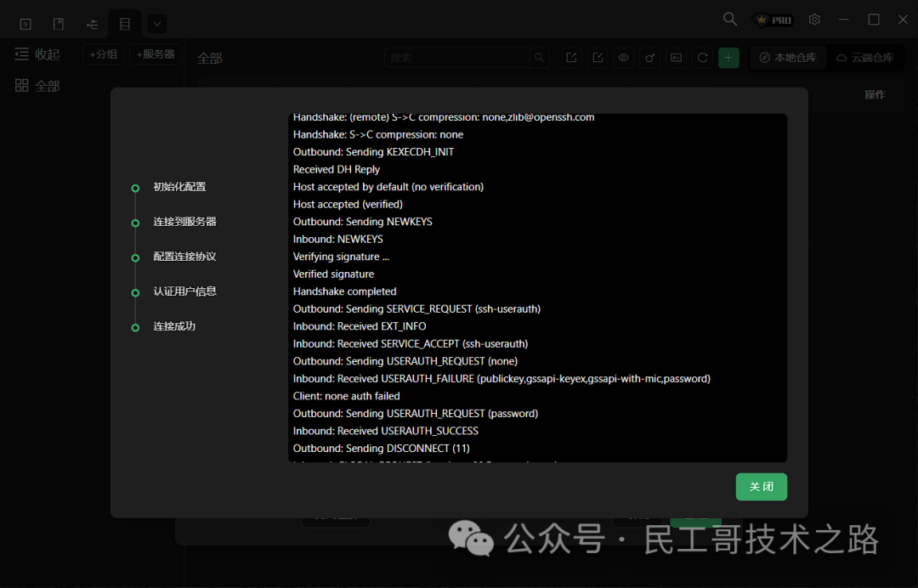Click 'Handshake: S->C compression: none' log line
Viewport: 918px width, 588px height.
click(378, 134)
